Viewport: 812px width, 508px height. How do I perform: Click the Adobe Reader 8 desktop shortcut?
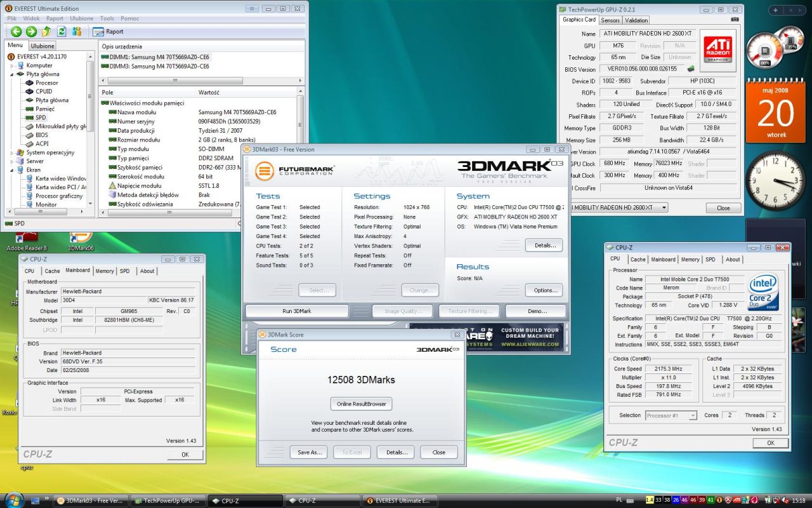27,241
